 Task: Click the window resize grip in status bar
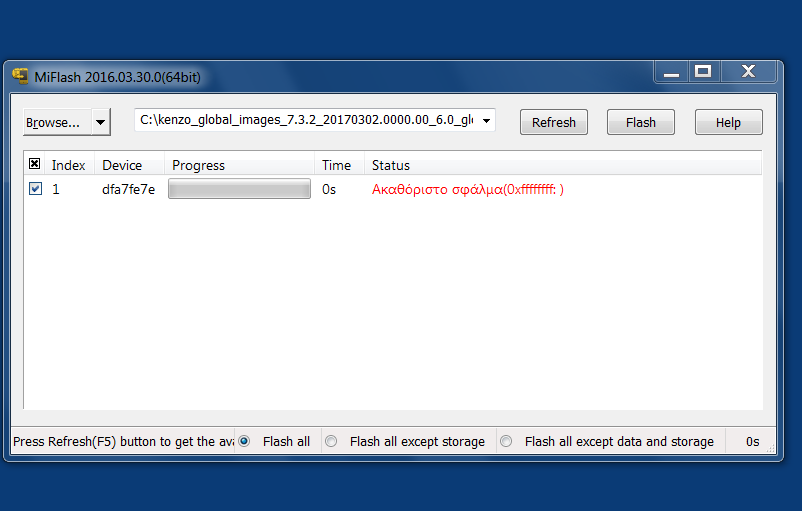tap(771, 449)
